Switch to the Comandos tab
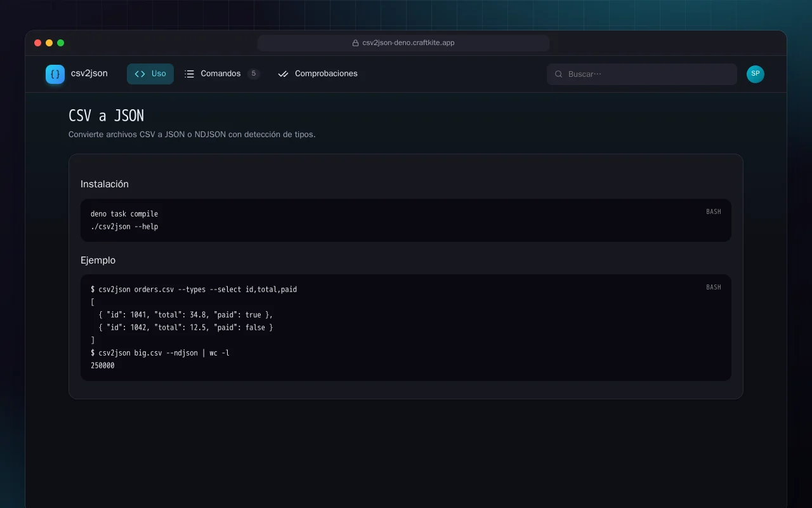812x508 pixels. (222, 74)
